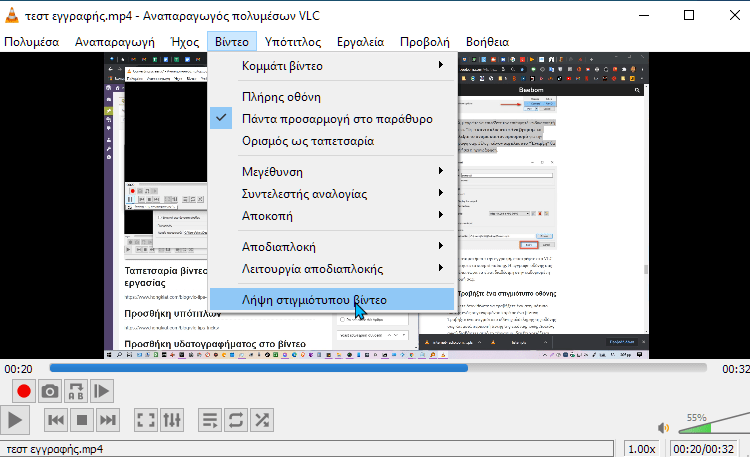Image resolution: width=750 pixels, height=457 pixels.
Task: Adjust the volume slider at 55%
Action: coord(714,423)
